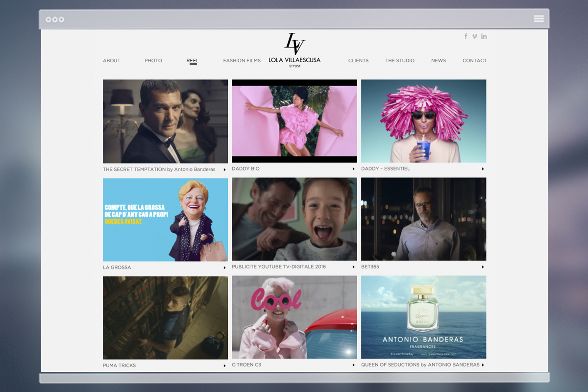Click the play arrow beside La Grossa
The height and width of the screenshot is (392, 588).
pyautogui.click(x=225, y=268)
